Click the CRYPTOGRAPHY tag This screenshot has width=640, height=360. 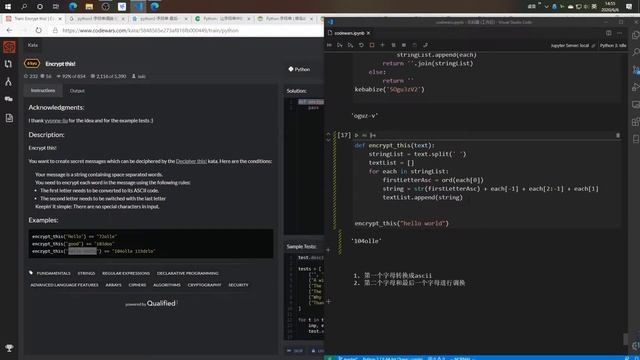tap(204, 285)
